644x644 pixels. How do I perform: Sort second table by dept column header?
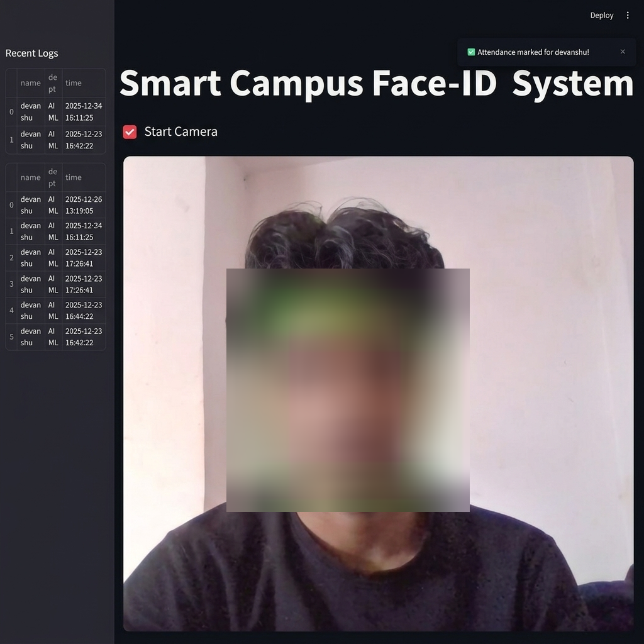pyautogui.click(x=53, y=177)
